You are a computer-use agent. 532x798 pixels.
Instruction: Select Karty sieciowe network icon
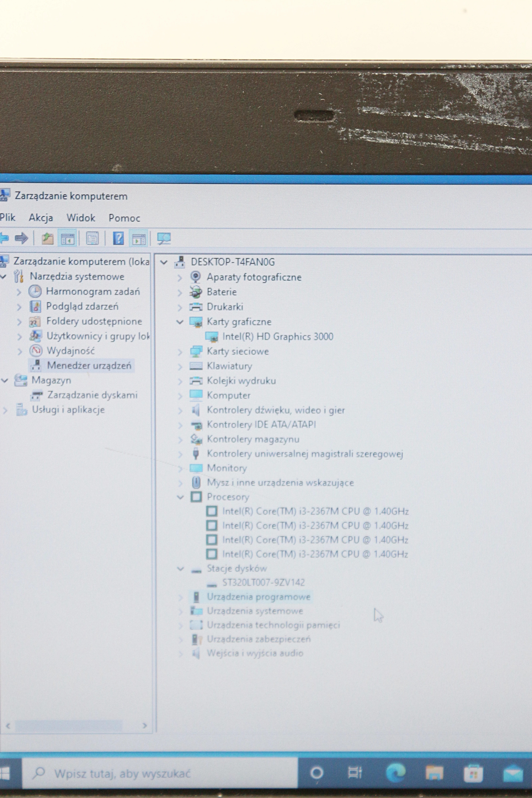click(x=196, y=351)
